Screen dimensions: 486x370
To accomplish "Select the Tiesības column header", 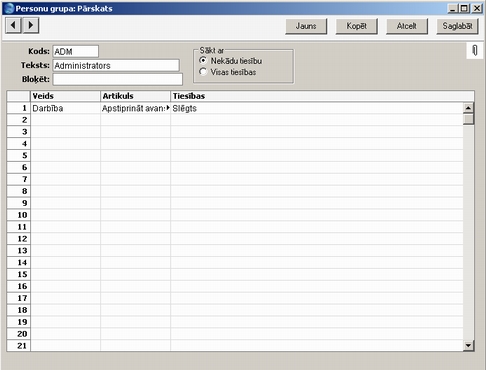I will [322, 96].
